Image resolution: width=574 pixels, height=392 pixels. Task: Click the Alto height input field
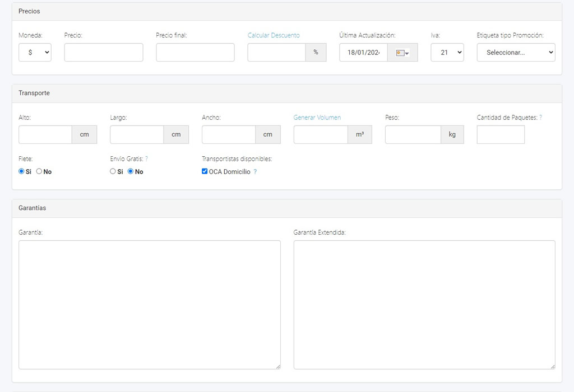tap(45, 135)
